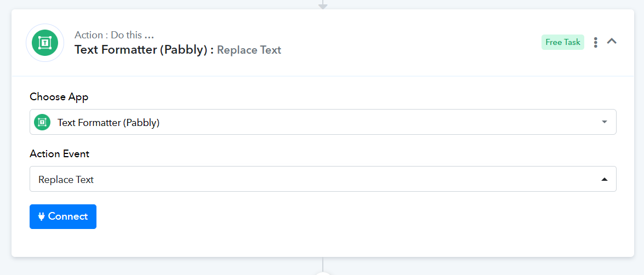Click the small Text Formatter icon in Choose App
Screen dimensions: 644x275
[42, 122]
